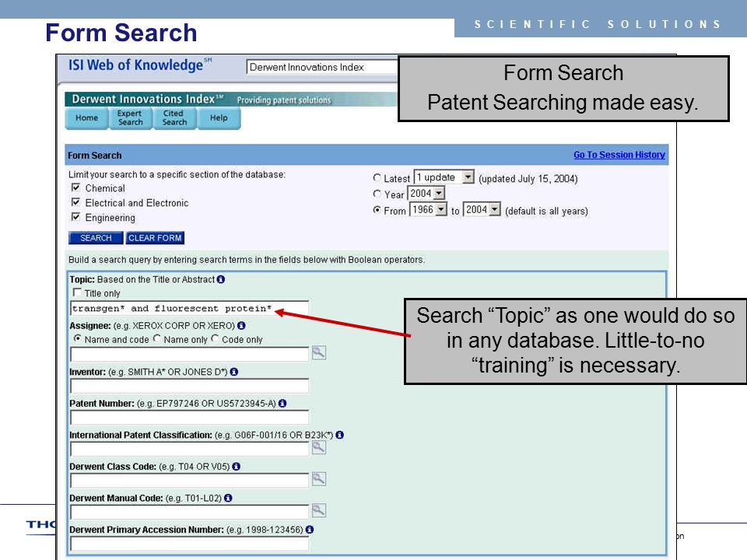Uncheck Electrical and Electronic checkbox
Viewport: 747px width, 560px height.
point(75,202)
